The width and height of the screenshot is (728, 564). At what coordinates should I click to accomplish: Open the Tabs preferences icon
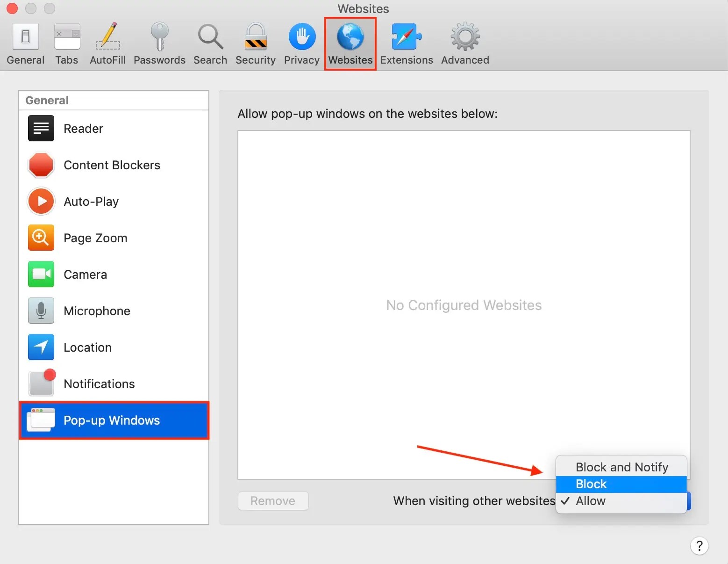click(67, 36)
